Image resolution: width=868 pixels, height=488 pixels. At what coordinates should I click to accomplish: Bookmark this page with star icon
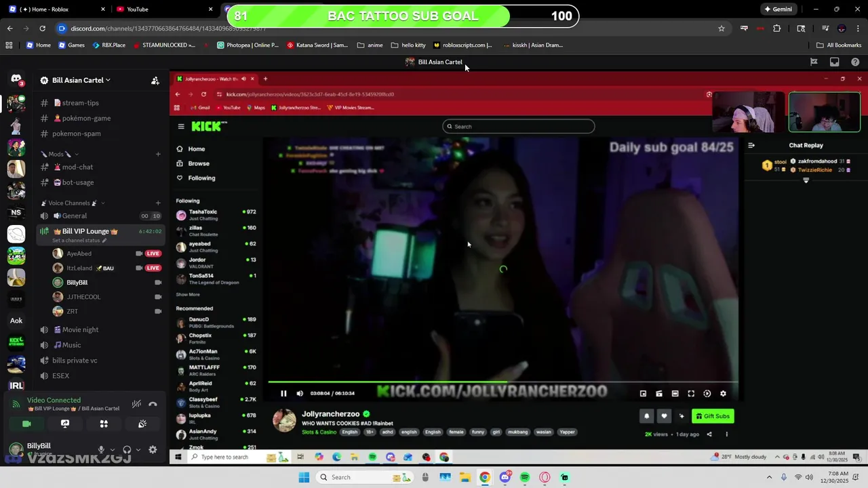click(x=722, y=28)
